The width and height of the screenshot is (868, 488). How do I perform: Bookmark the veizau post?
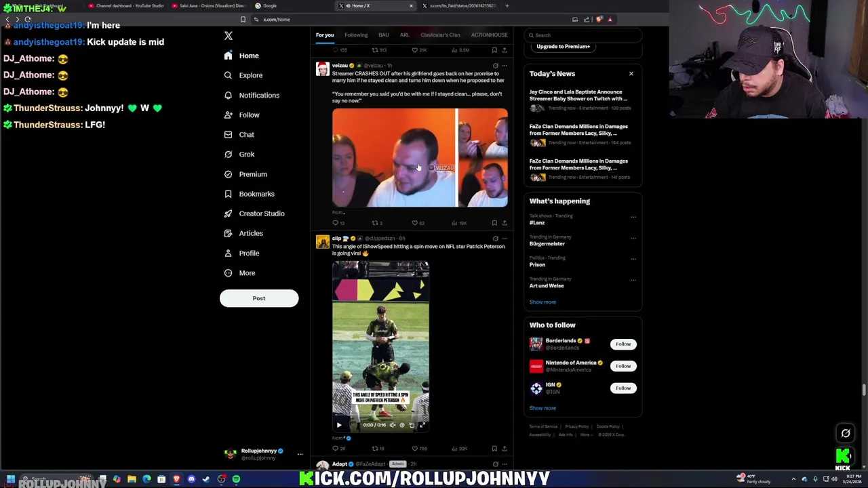click(494, 222)
